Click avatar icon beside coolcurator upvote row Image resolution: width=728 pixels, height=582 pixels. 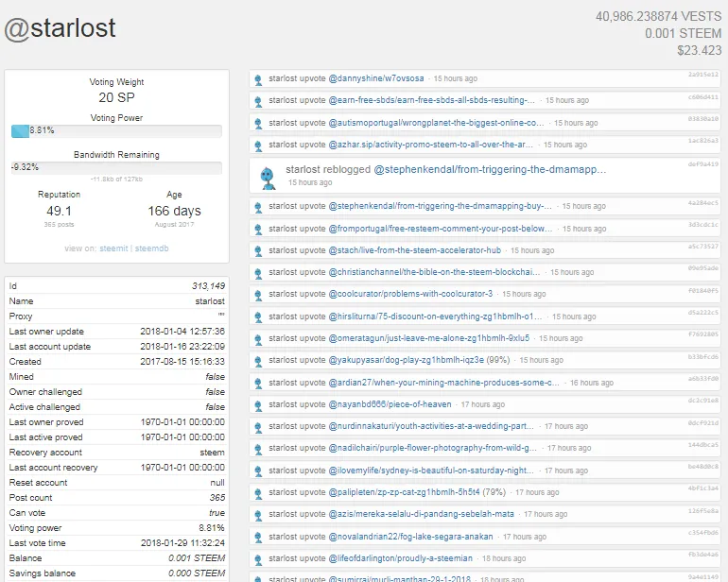pyautogui.click(x=258, y=295)
